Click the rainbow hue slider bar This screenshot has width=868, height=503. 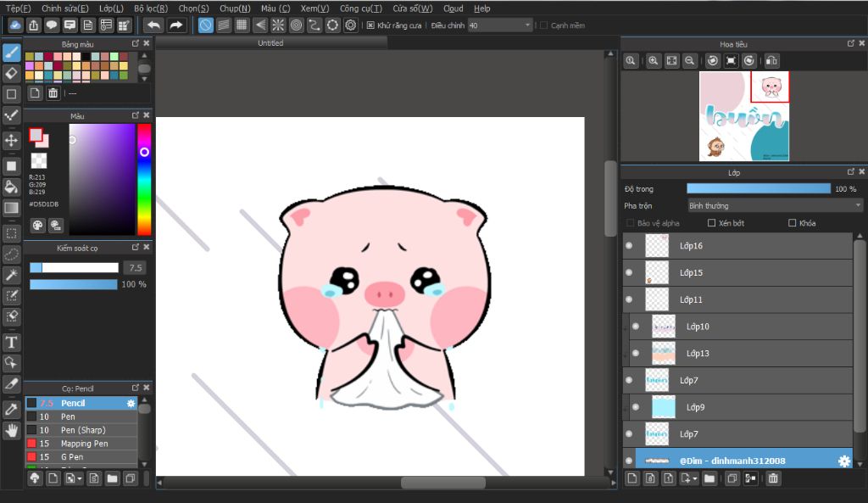click(x=144, y=180)
